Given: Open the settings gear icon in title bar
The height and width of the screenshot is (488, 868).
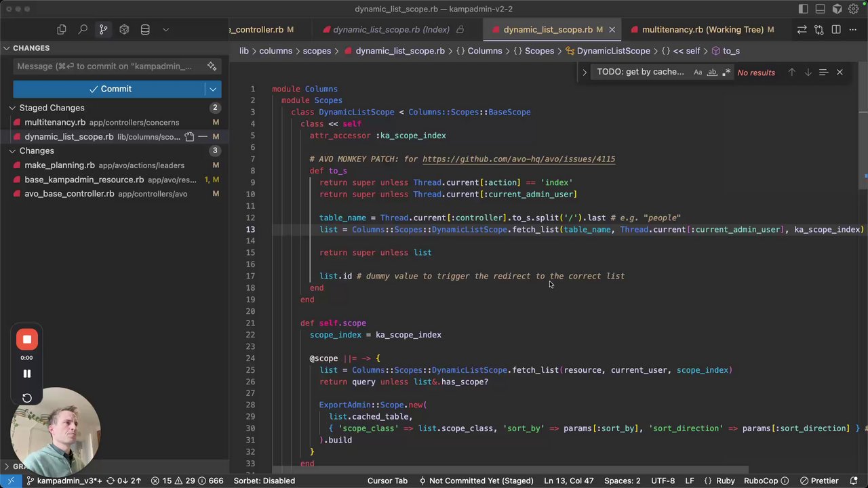Looking at the screenshot, I should (x=853, y=9).
